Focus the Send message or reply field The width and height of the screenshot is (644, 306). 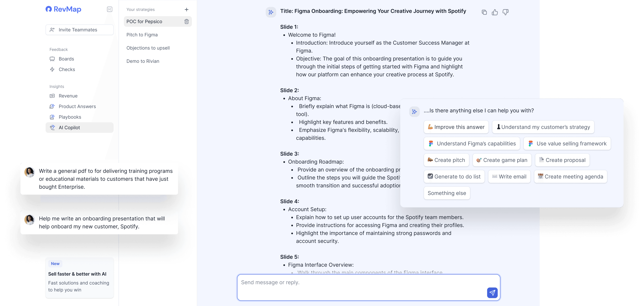369,287
